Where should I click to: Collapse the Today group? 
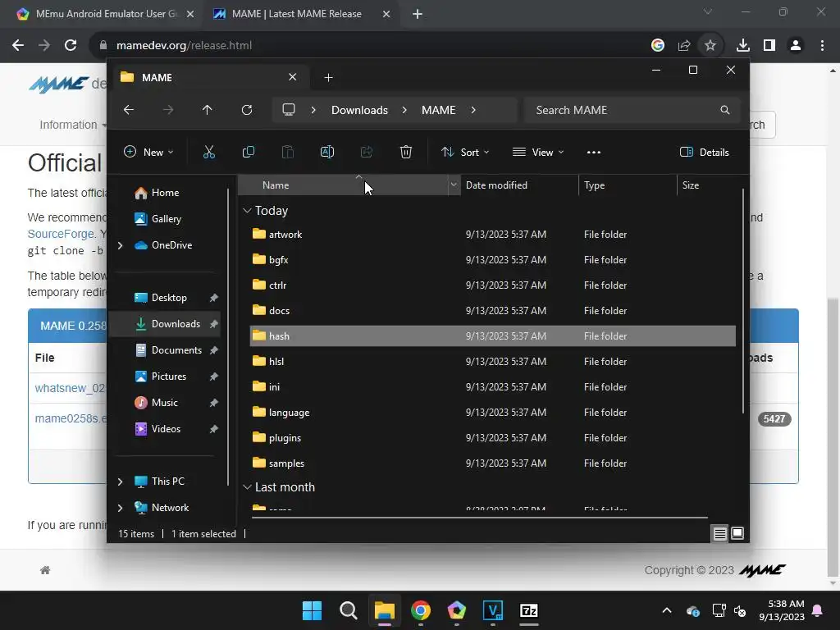click(247, 211)
